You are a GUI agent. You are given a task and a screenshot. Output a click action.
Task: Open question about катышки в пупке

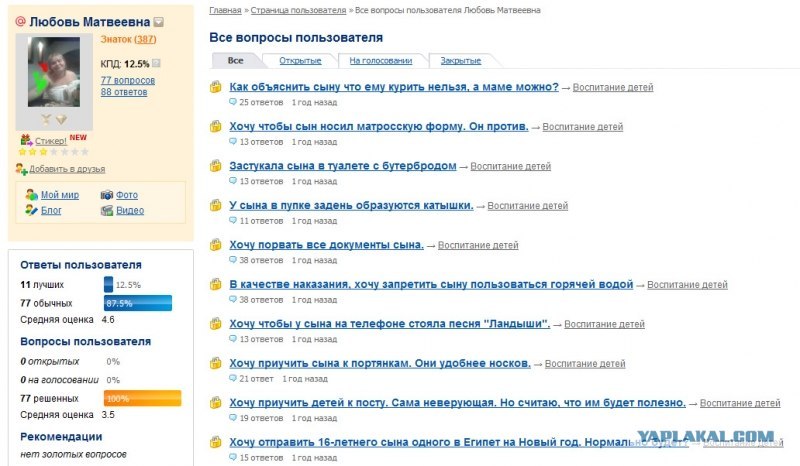click(351, 205)
